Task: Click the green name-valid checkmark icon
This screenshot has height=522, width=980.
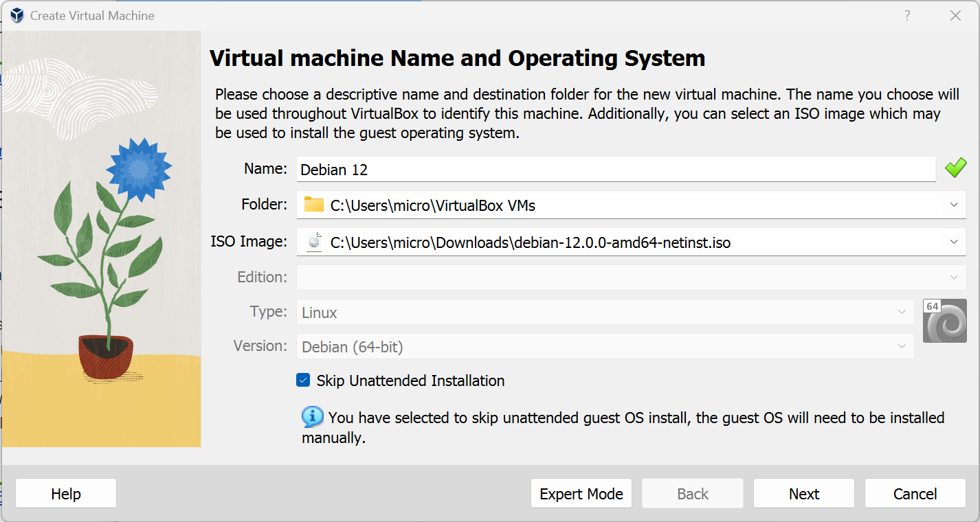Action: tap(955, 168)
